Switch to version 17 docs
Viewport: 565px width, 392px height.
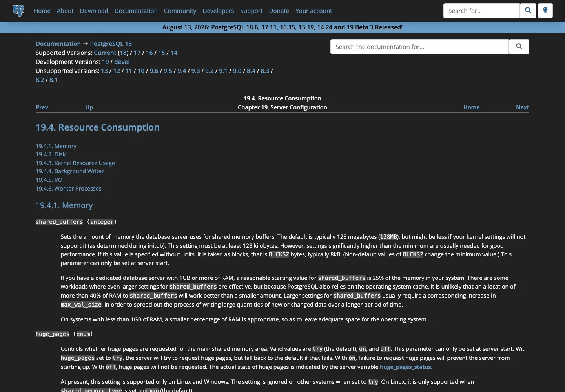pos(137,53)
